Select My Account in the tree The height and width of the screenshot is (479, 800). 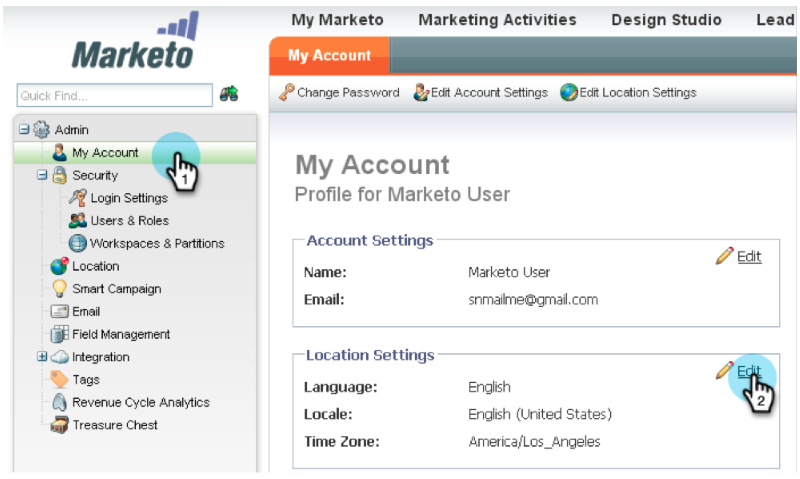(105, 153)
